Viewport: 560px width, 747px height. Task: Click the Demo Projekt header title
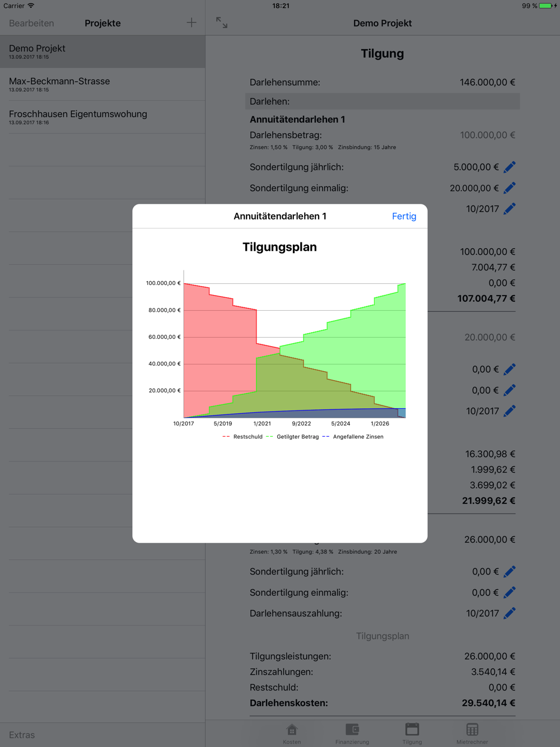click(382, 23)
